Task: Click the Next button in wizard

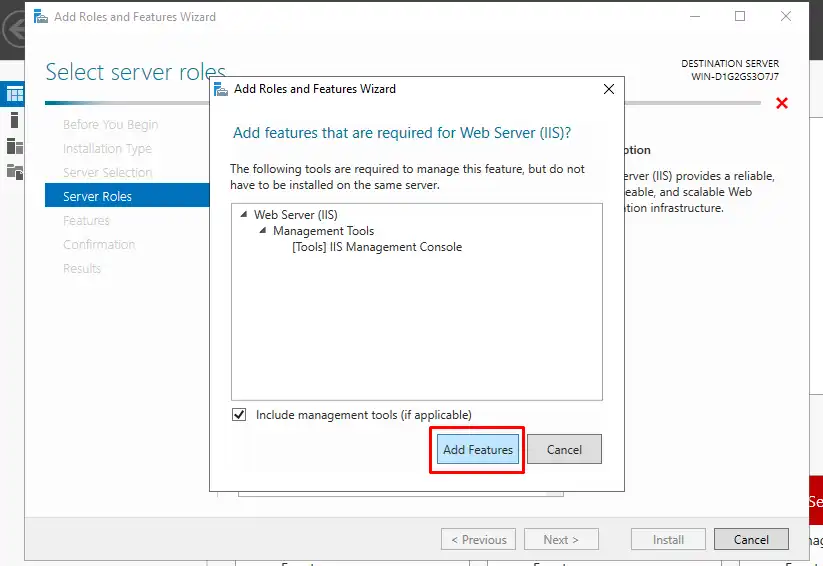Action: (x=561, y=539)
